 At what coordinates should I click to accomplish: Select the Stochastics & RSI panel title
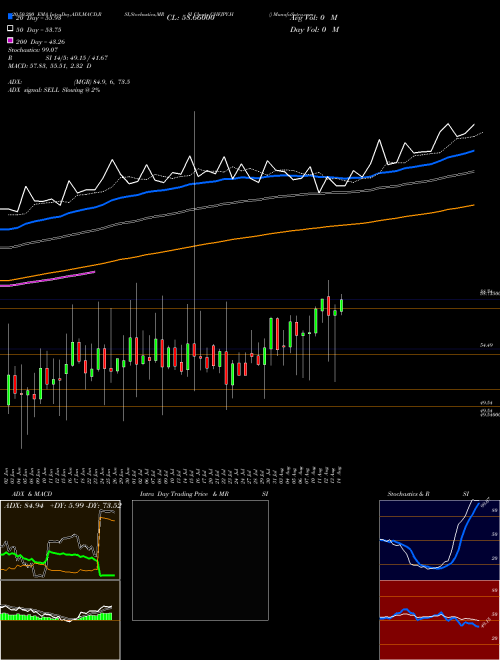coord(428,494)
